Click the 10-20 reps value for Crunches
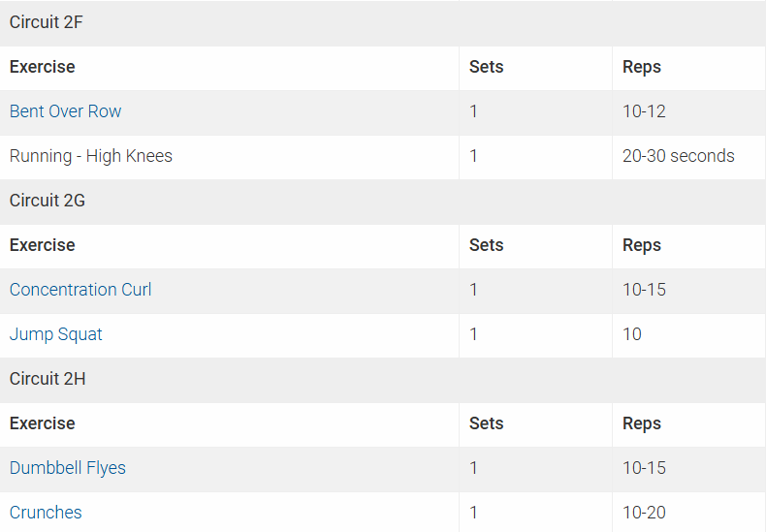This screenshot has height=532, width=766. (644, 513)
